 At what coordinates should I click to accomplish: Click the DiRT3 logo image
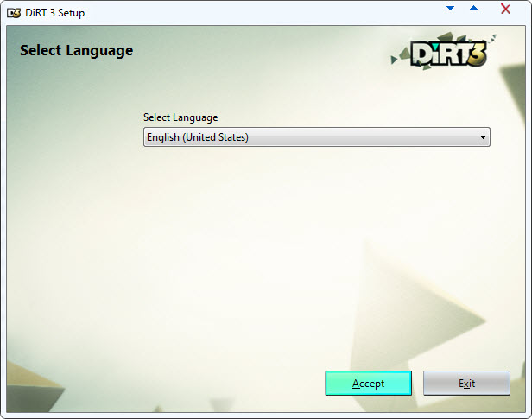(444, 51)
